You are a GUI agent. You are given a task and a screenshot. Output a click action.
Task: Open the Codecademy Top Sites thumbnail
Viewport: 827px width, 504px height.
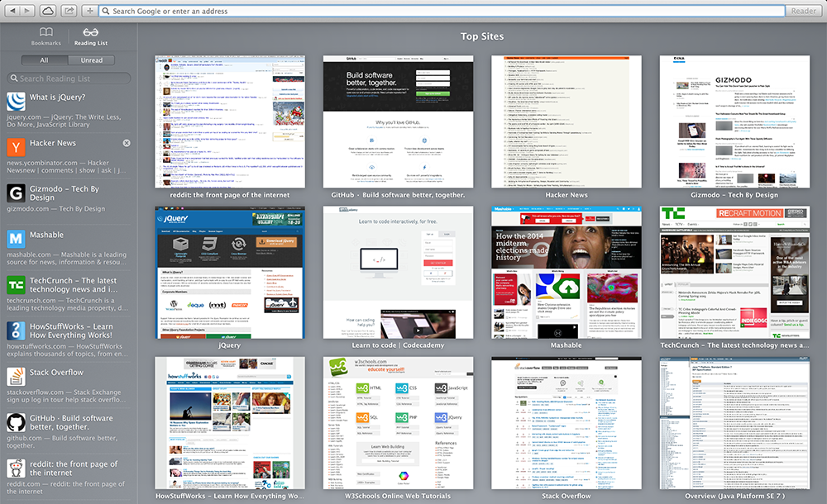(x=399, y=273)
